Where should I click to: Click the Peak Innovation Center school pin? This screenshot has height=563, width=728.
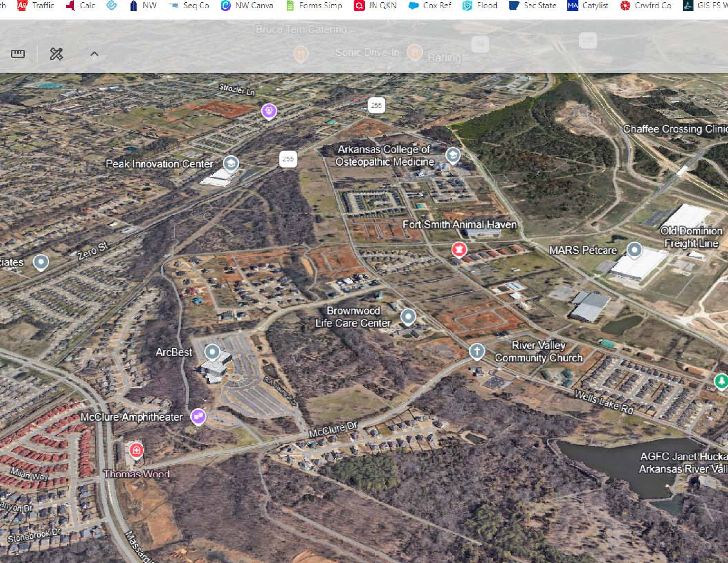pyautogui.click(x=231, y=163)
